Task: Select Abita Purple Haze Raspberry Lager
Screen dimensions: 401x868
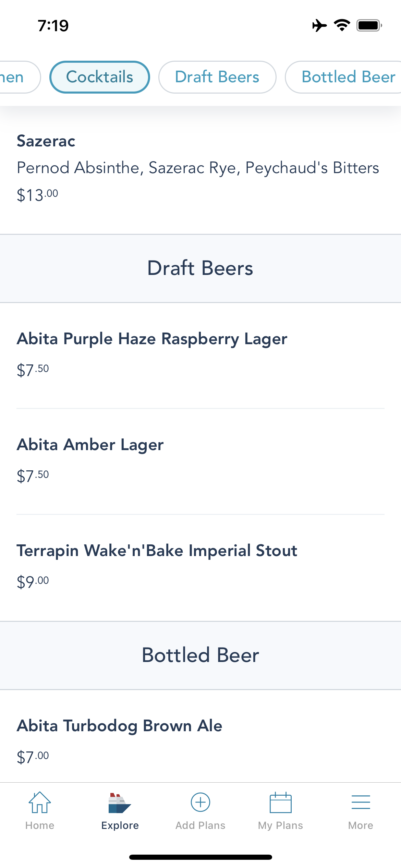Action: point(200,355)
